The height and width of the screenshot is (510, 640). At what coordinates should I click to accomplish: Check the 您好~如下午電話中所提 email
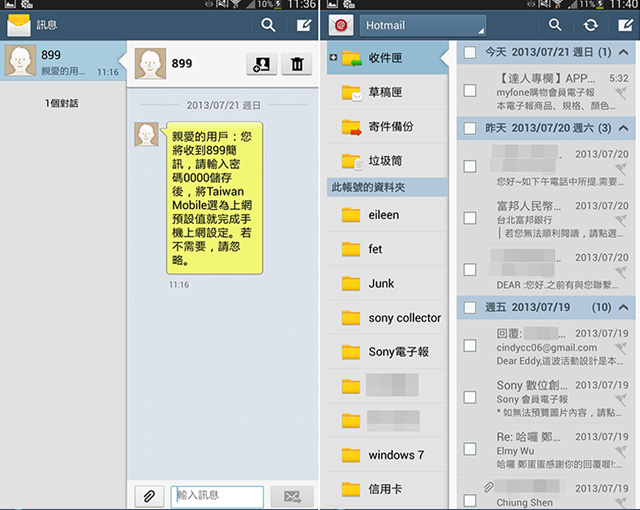click(470, 166)
